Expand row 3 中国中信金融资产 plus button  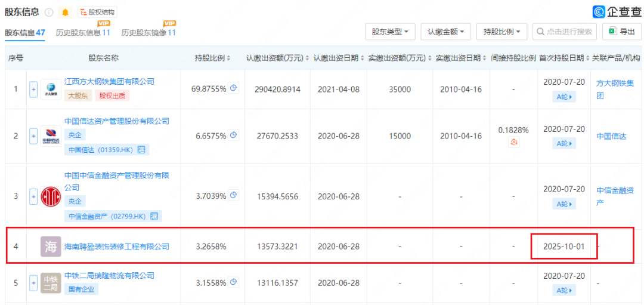click(33, 196)
